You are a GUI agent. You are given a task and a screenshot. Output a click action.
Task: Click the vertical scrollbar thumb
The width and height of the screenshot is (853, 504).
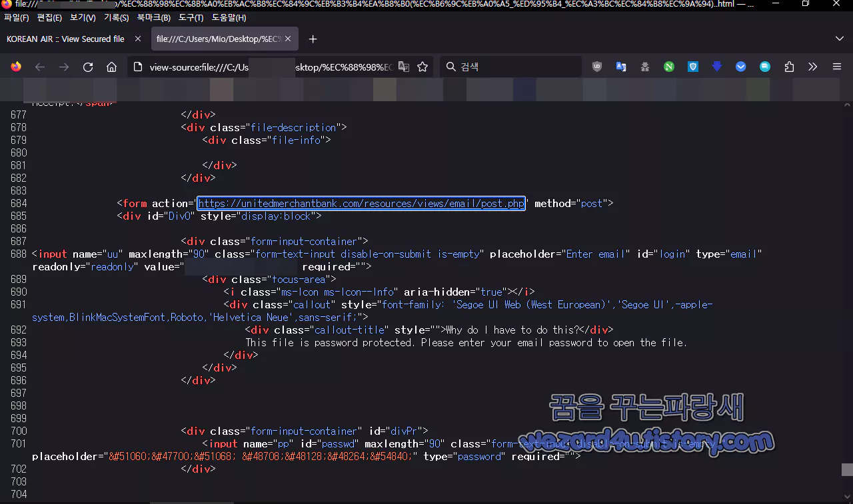coord(847,469)
